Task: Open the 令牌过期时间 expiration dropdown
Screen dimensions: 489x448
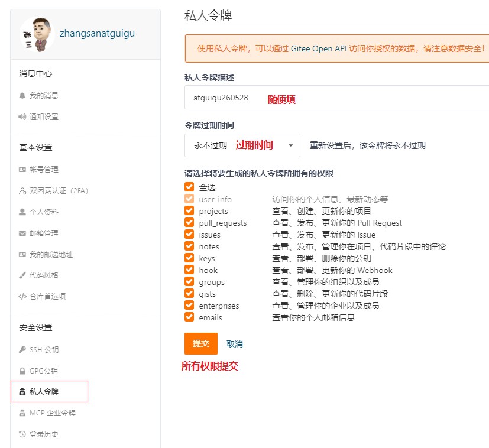Action: 242,145
